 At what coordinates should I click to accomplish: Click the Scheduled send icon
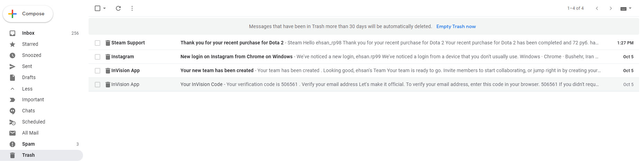12,122
